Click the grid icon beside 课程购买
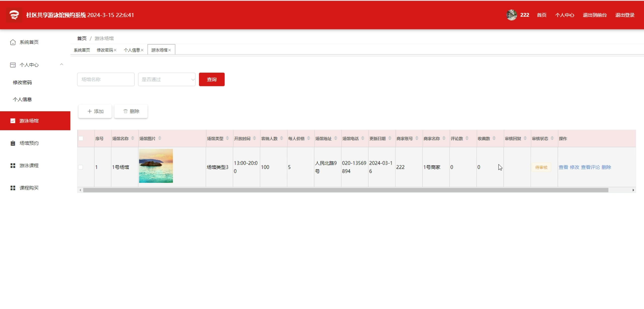This screenshot has width=644, height=309. [13, 188]
